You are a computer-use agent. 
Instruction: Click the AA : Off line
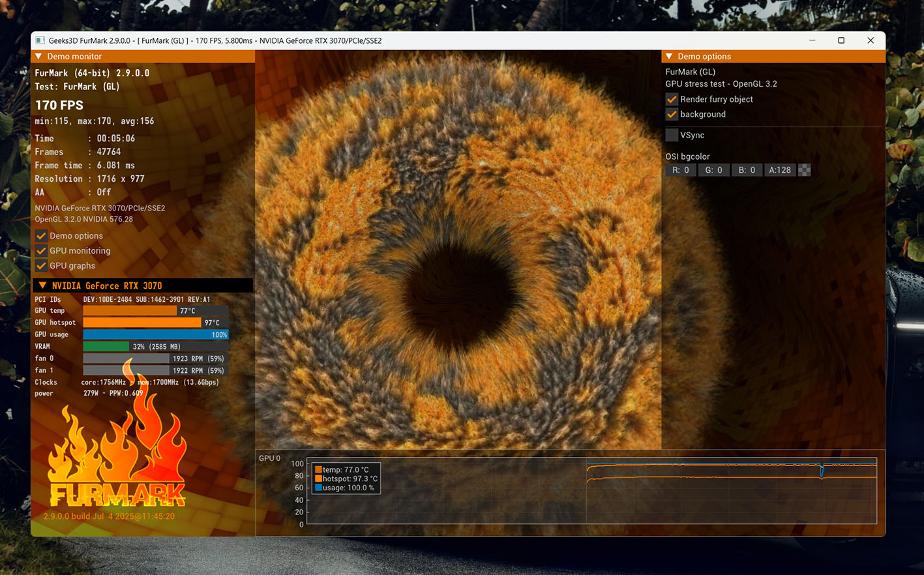click(73, 192)
